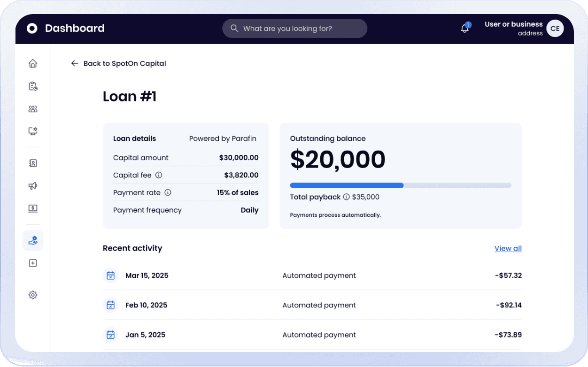Click Back to SpotOn Capital
Screen dimensions: 588x367
tap(118, 63)
